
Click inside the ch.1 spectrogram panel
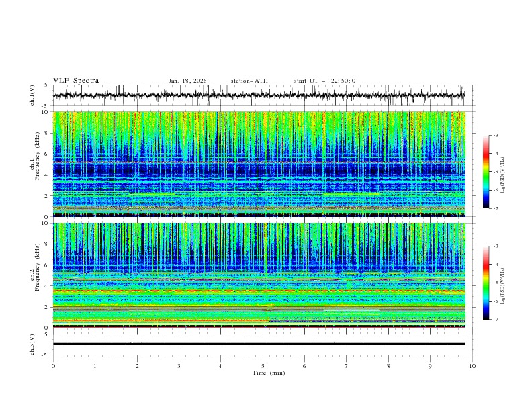pyautogui.click(x=259, y=164)
